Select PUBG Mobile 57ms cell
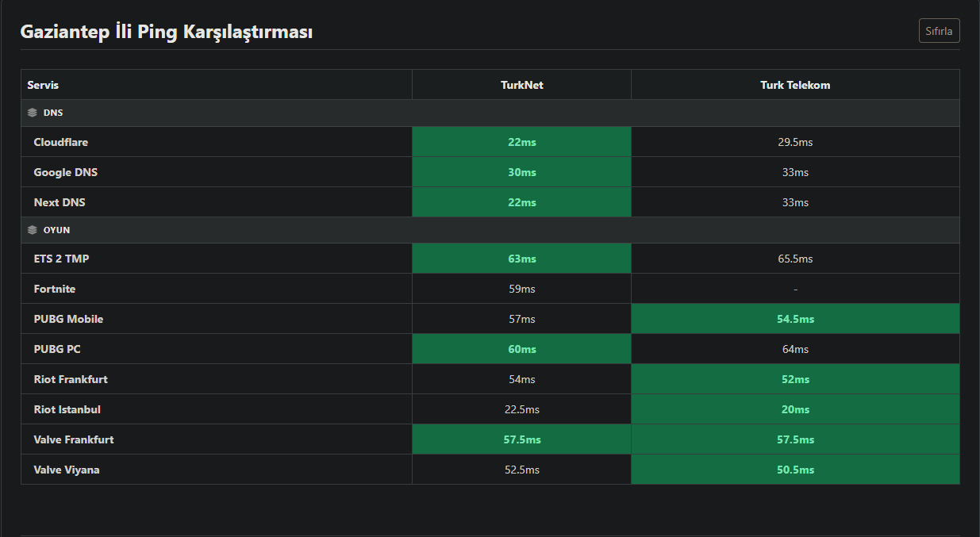The image size is (980, 537). coord(522,319)
